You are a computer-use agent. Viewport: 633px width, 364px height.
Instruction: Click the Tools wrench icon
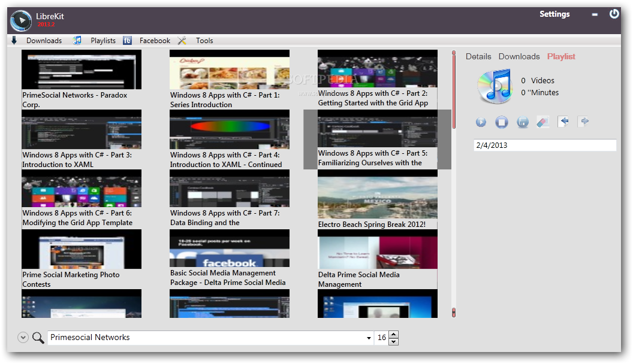coord(182,40)
